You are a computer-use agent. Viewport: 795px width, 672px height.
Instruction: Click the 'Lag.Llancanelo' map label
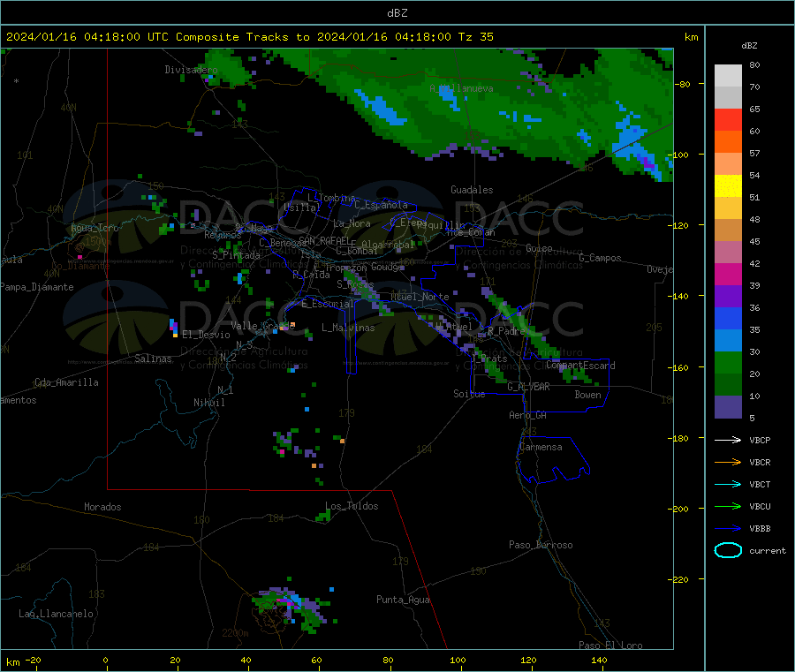coord(56,614)
